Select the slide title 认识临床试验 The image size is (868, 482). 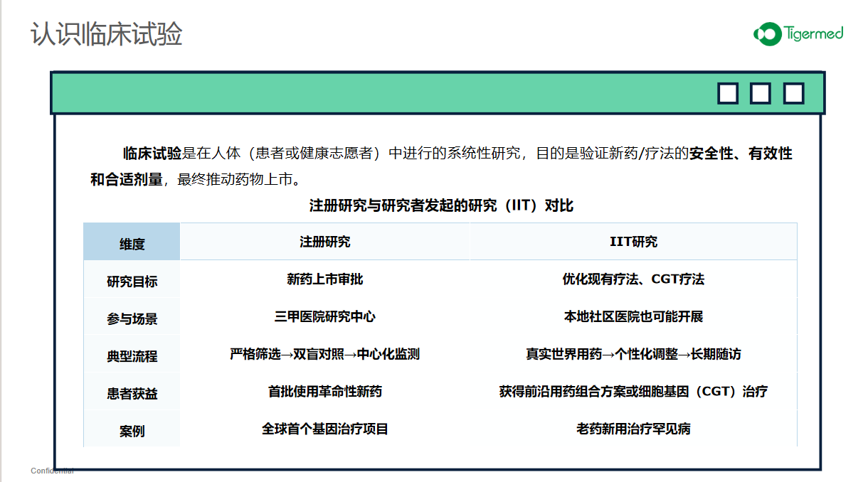(107, 33)
